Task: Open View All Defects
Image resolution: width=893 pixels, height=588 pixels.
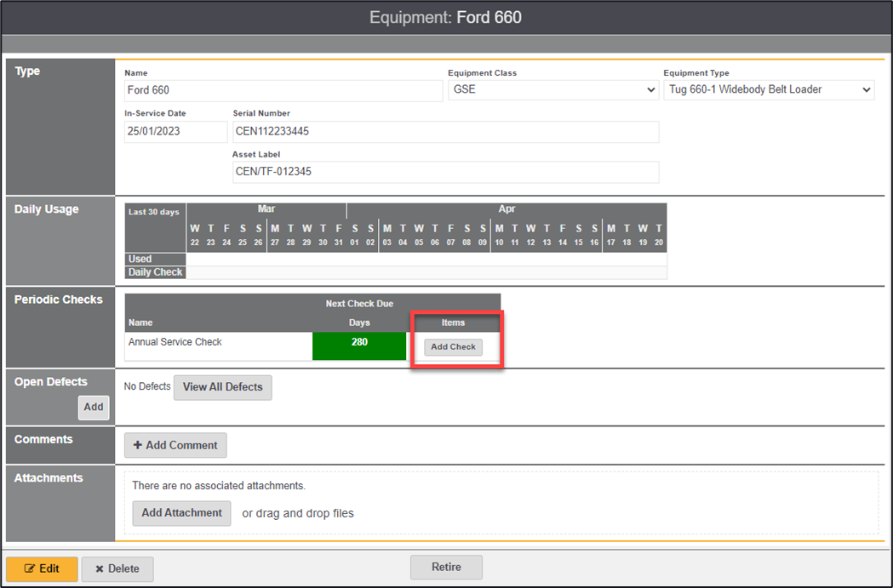Action: point(222,387)
